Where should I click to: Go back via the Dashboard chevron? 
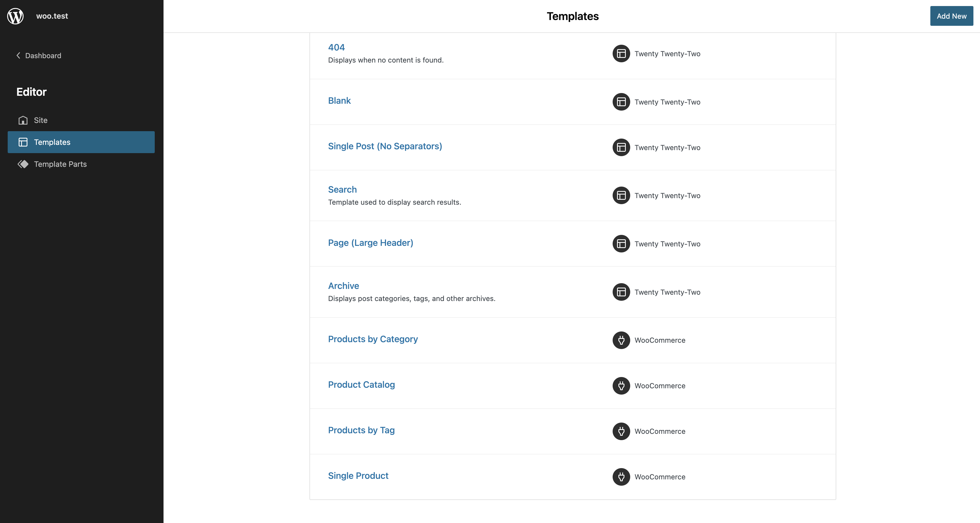(x=18, y=55)
